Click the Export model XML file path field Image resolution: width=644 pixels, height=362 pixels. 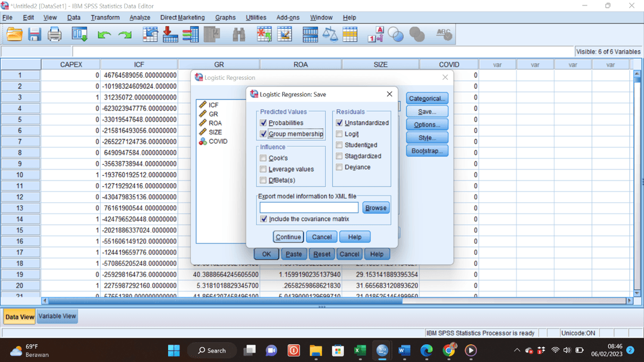click(309, 208)
